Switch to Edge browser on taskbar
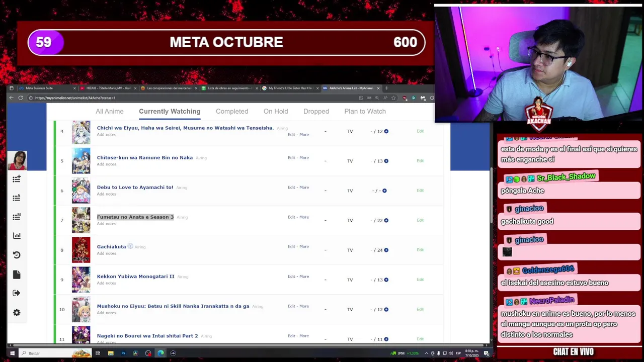This screenshot has width=644, height=362. click(160, 353)
